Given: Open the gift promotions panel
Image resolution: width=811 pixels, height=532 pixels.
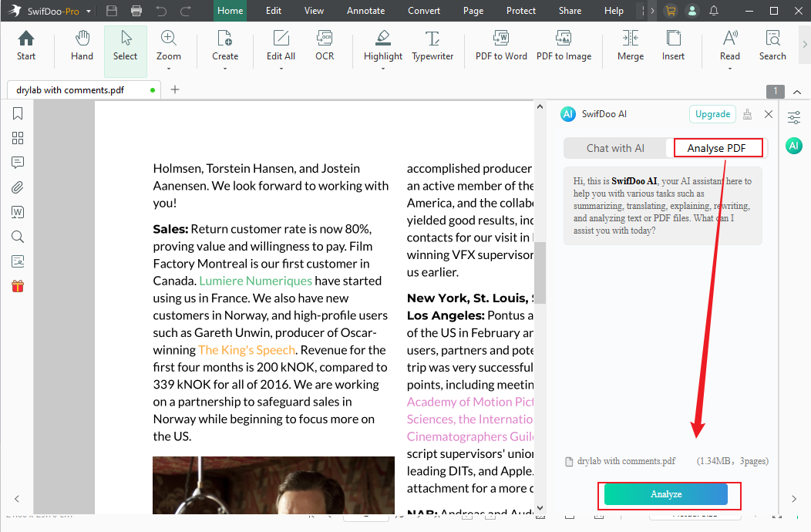Looking at the screenshot, I should (x=17, y=285).
